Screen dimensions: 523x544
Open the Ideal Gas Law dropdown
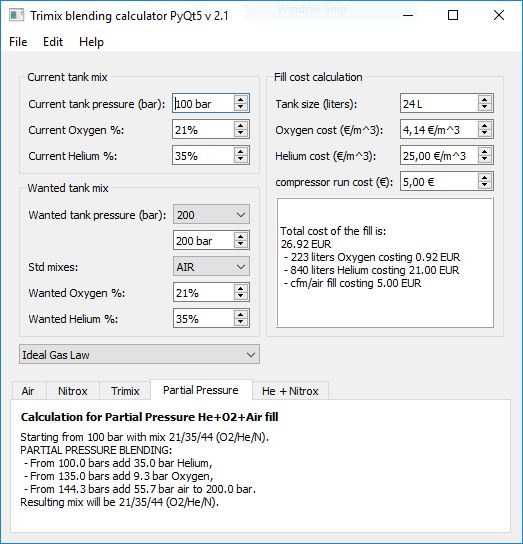(x=139, y=355)
